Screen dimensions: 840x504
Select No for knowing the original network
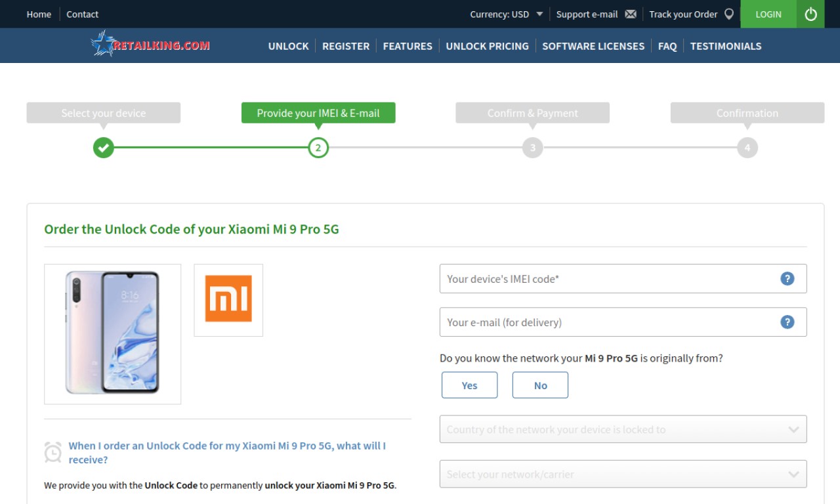[540, 385]
